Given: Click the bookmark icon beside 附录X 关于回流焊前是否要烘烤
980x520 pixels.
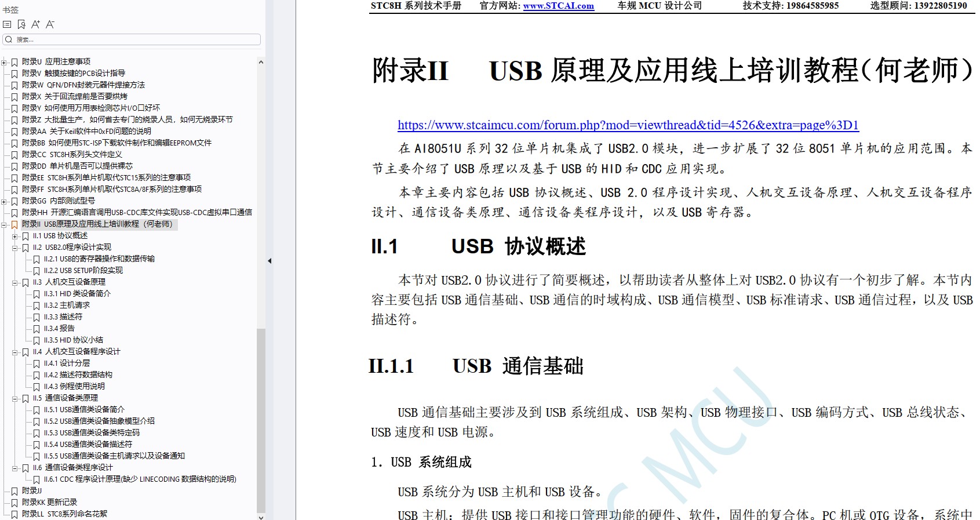Looking at the screenshot, I should coord(14,97).
